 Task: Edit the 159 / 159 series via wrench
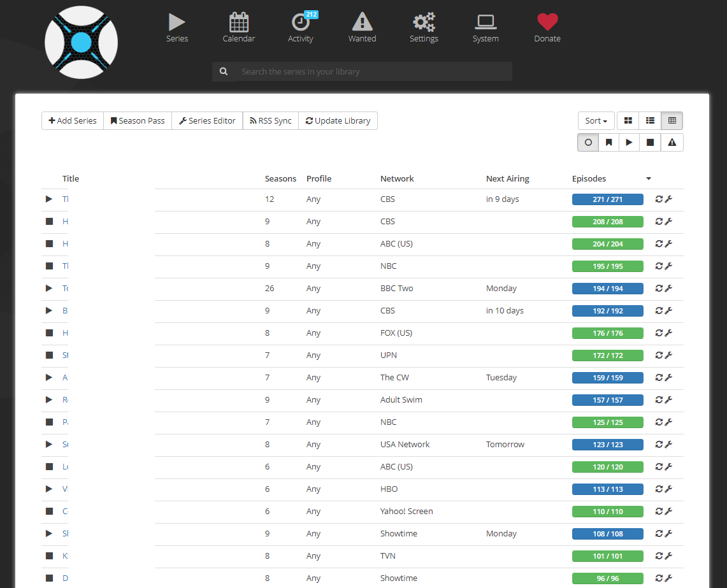click(668, 377)
